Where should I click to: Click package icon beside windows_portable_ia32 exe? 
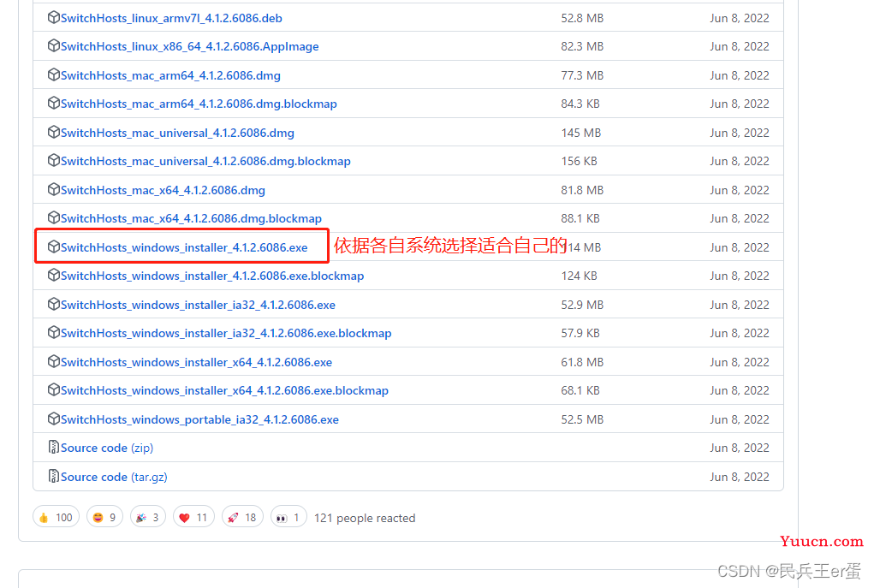pyautogui.click(x=54, y=419)
